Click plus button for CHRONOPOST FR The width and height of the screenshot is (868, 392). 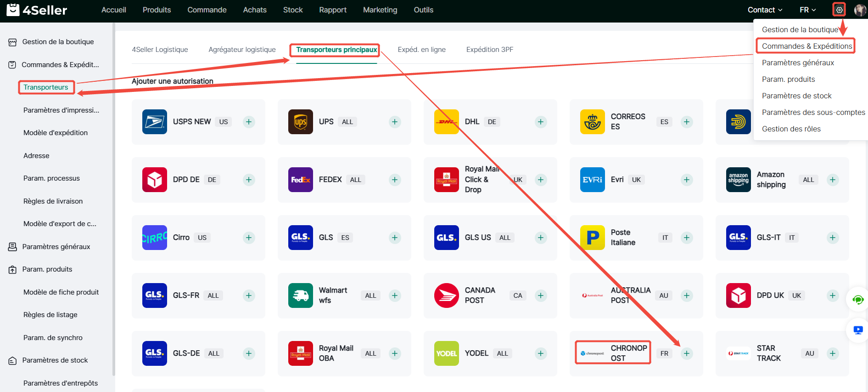(x=687, y=353)
